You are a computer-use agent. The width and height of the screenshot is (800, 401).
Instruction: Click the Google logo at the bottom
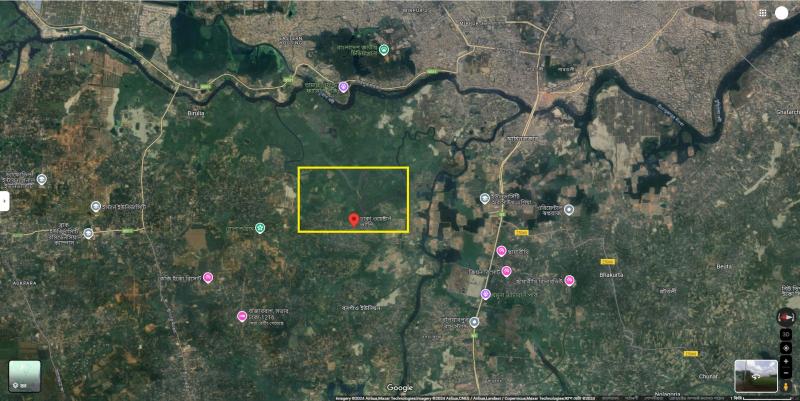coord(399,388)
